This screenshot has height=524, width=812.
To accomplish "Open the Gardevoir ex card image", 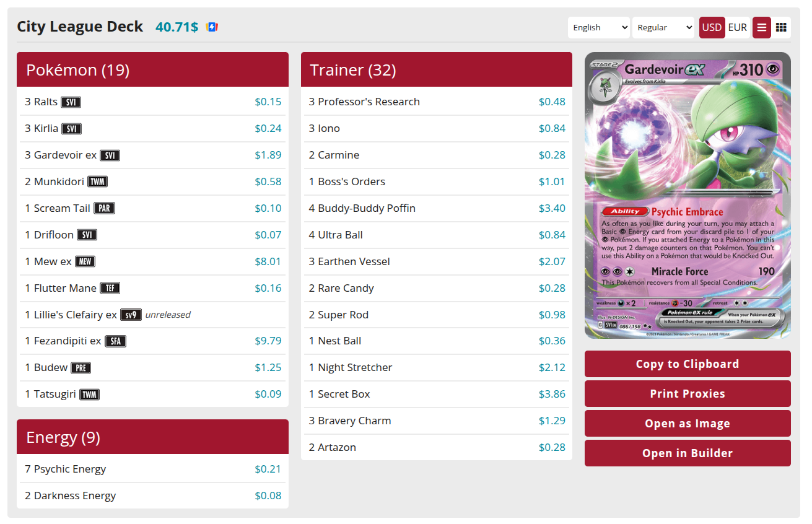I will 688,196.
